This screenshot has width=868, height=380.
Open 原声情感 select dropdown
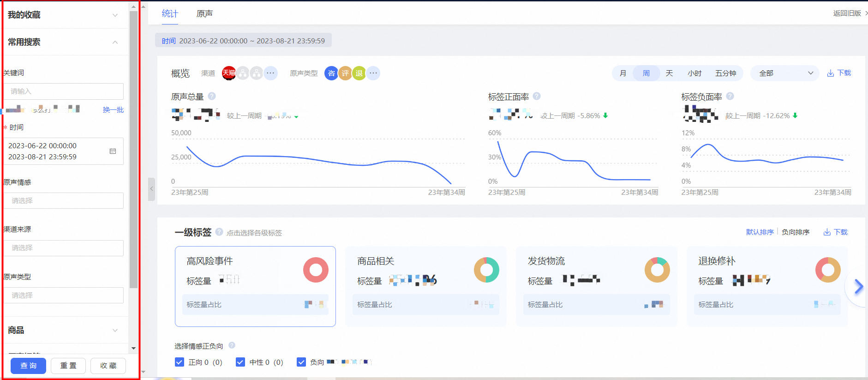(64, 200)
